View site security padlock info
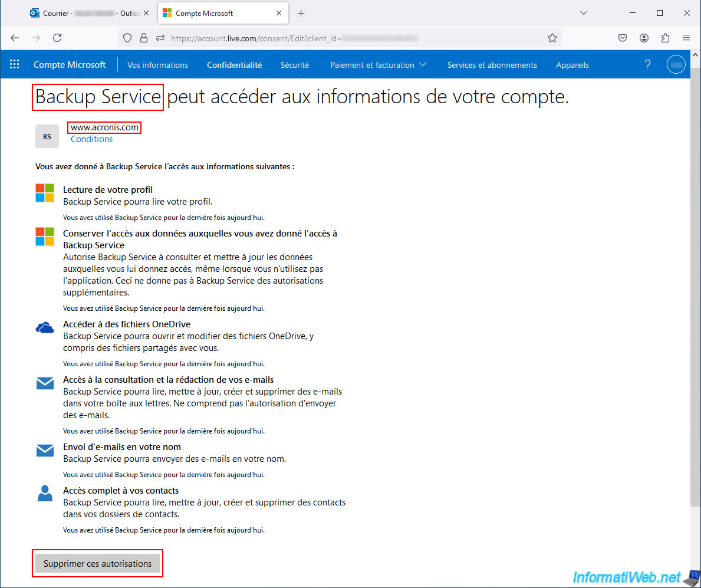This screenshot has width=701, height=588. pos(143,38)
